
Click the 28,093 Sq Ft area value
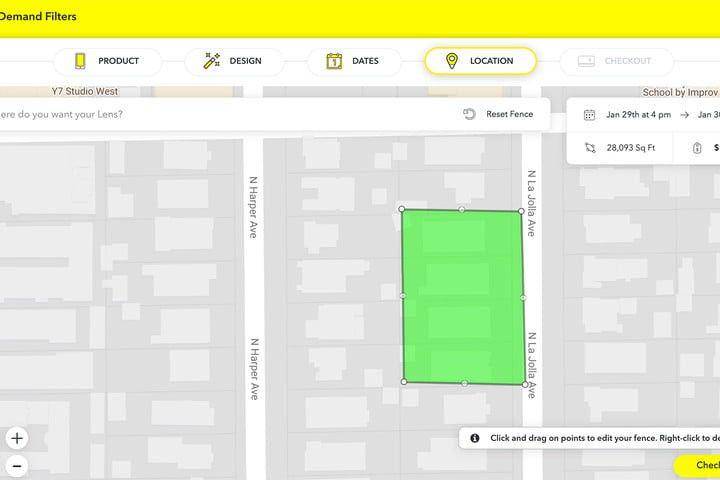[630, 148]
